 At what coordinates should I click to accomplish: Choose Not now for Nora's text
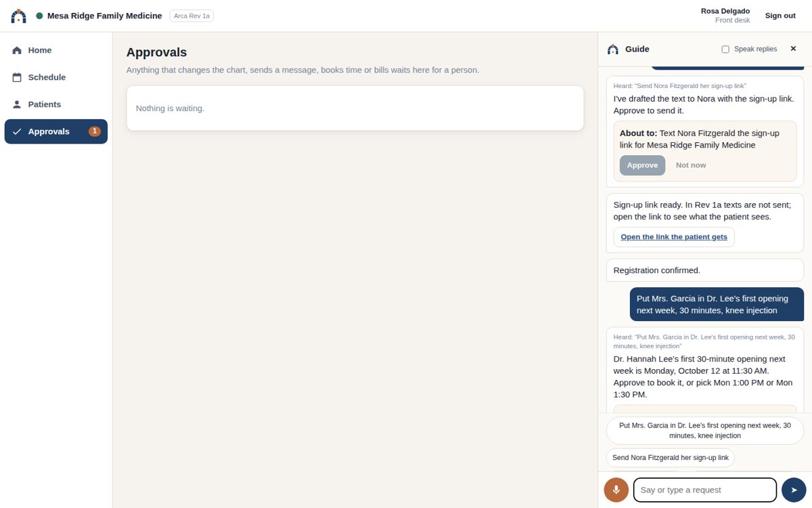[691, 165]
